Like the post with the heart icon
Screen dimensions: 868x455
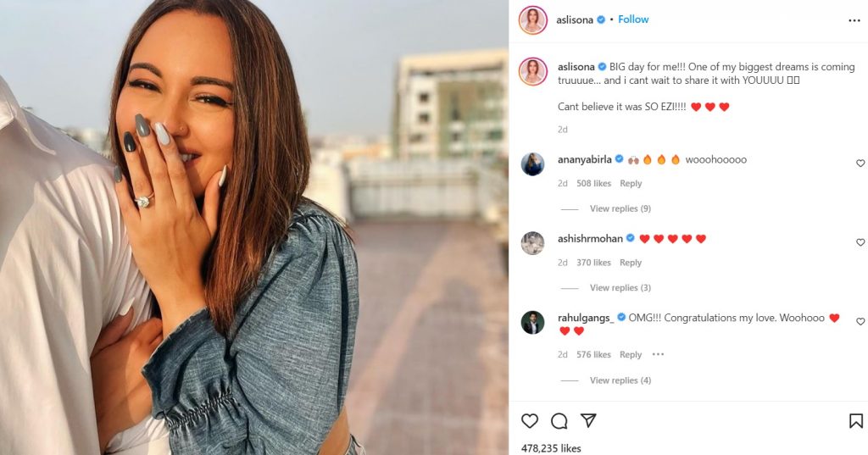tap(530, 421)
